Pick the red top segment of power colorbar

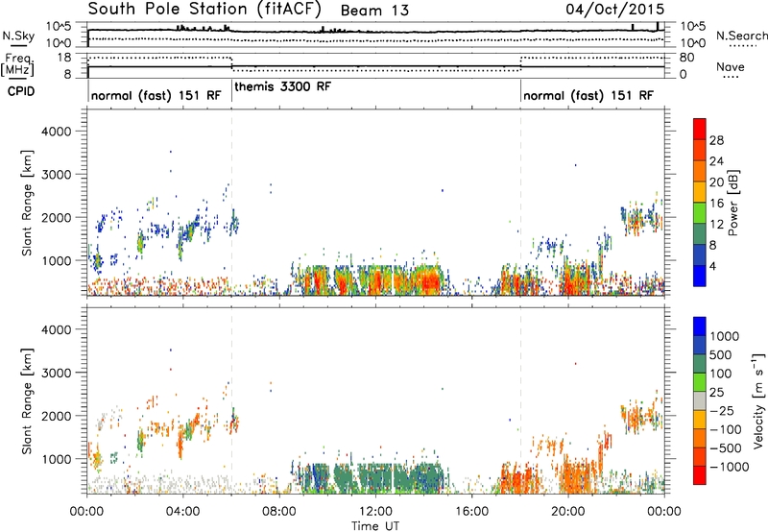point(700,129)
